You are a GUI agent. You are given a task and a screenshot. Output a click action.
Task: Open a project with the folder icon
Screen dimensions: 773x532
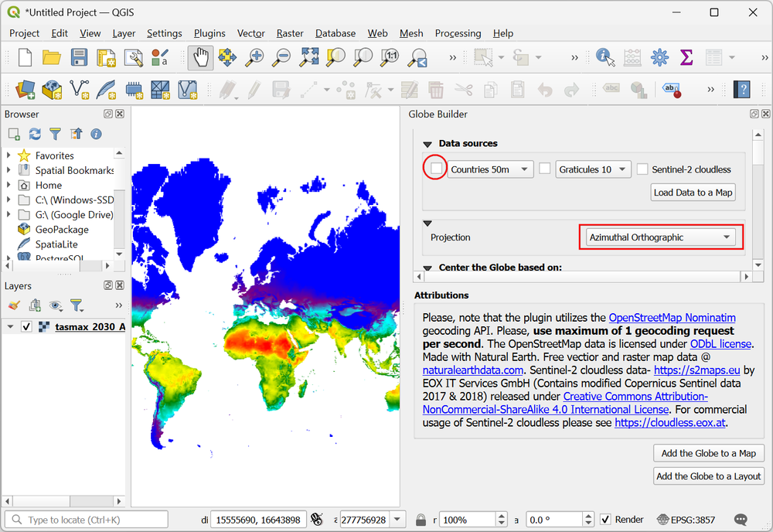pyautogui.click(x=51, y=58)
